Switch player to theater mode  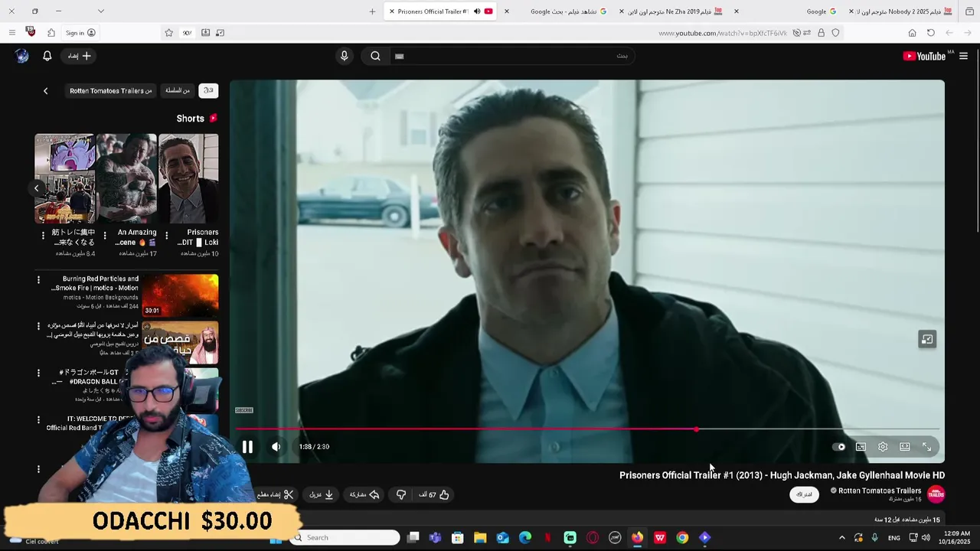pyautogui.click(x=905, y=447)
